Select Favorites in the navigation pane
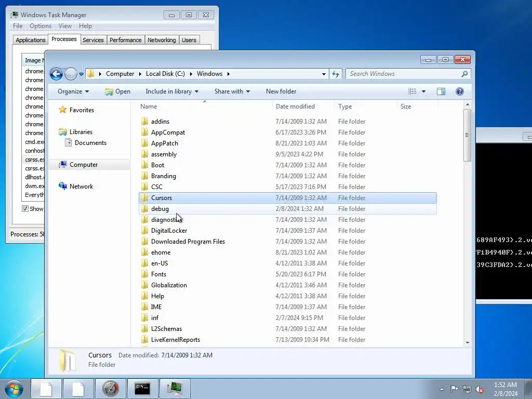The image size is (532, 399). (82, 110)
